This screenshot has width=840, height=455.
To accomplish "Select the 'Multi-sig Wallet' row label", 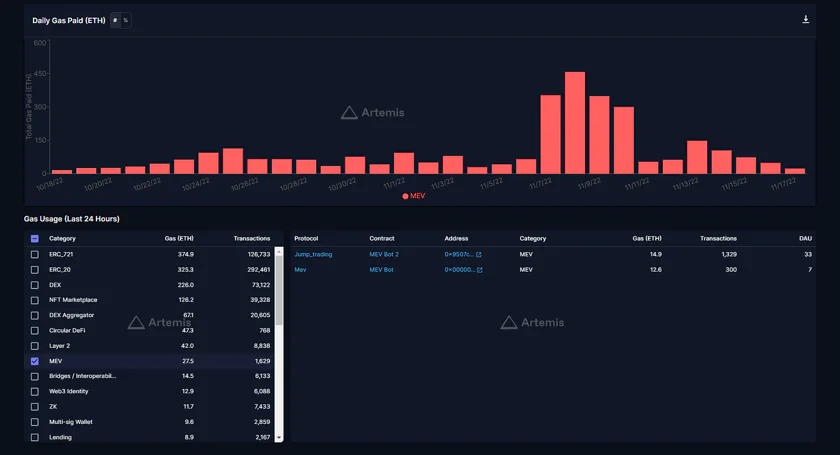I will pos(71,422).
